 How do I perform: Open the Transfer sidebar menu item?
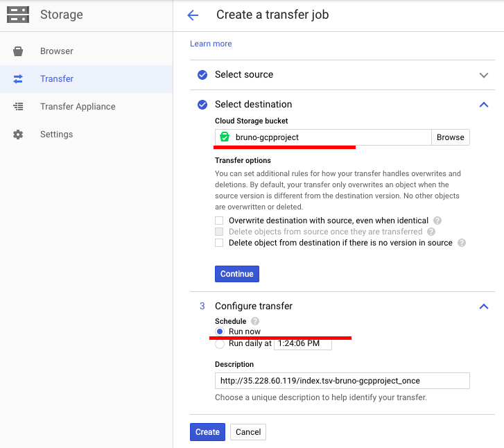[57, 79]
